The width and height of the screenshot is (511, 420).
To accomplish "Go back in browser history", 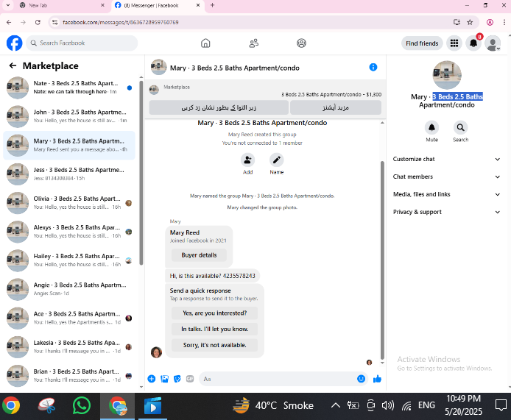I will coord(9,22).
